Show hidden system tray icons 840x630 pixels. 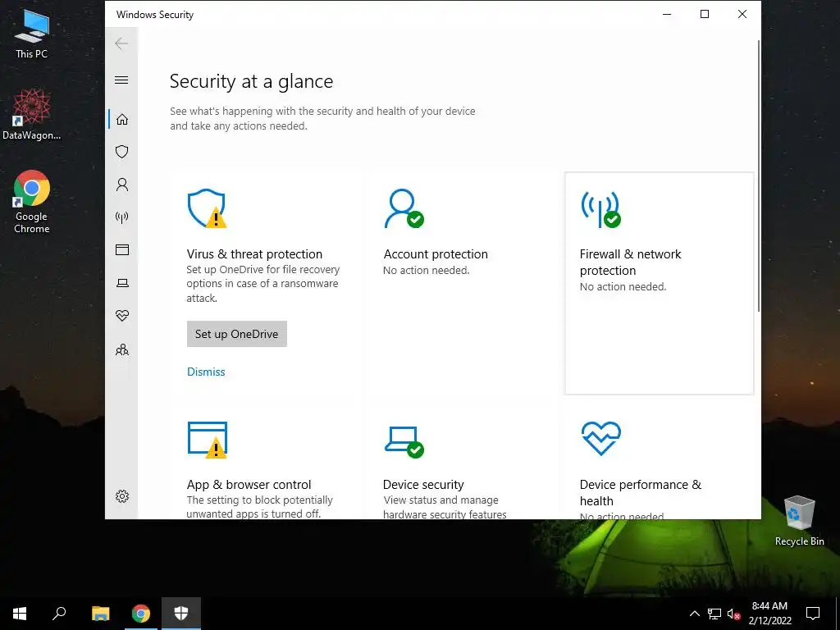[694, 614]
